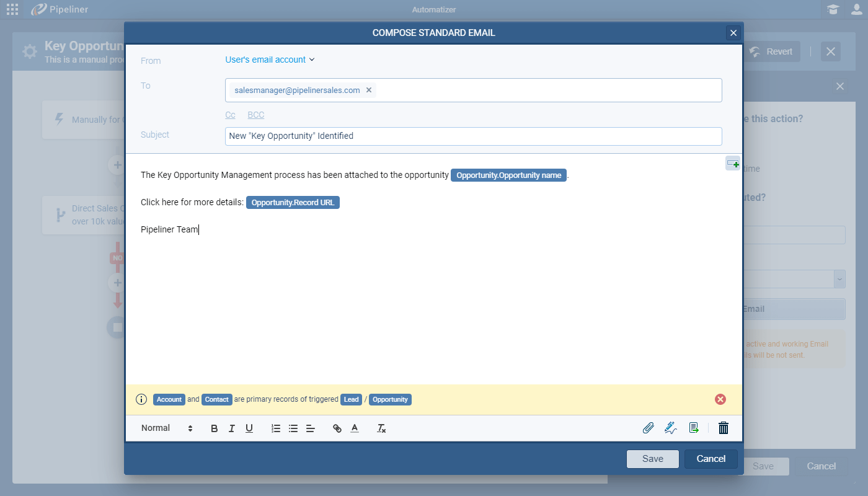Toggle bold formatting in the editor toolbar
This screenshot has width=868, height=496.
tap(215, 428)
